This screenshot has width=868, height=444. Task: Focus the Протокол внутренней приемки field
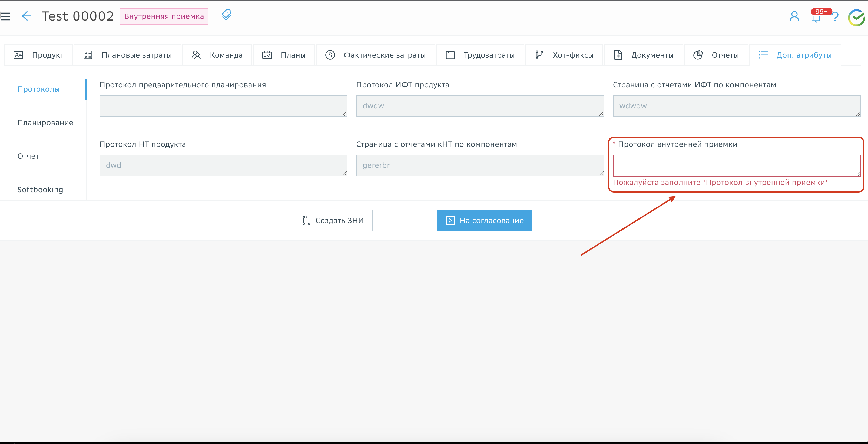pyautogui.click(x=736, y=165)
